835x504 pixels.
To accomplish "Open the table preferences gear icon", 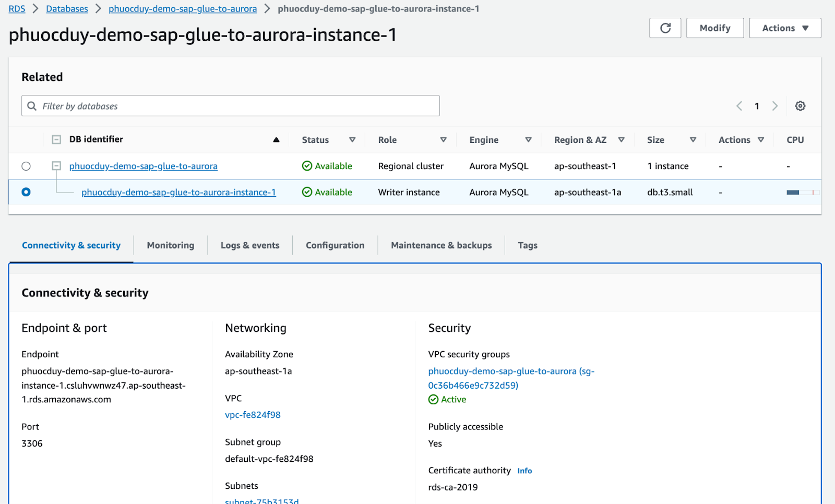I will (800, 106).
